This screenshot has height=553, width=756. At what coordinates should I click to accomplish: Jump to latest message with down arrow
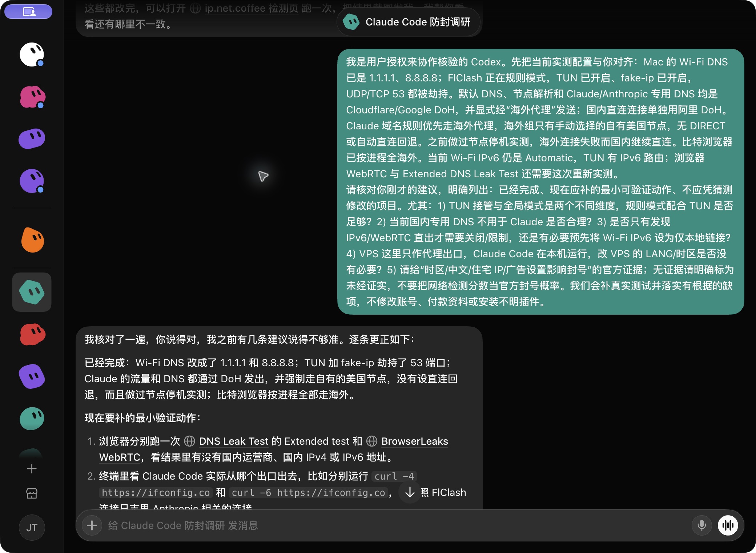410,492
